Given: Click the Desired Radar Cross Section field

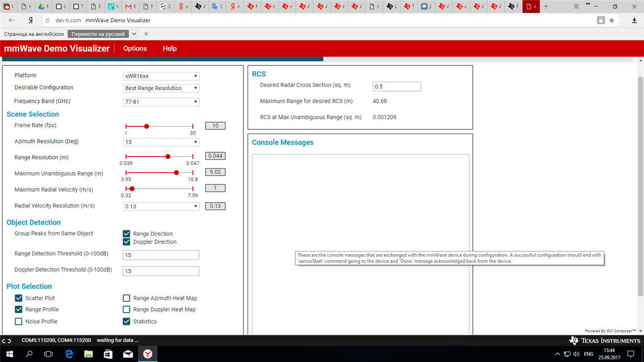Looking at the screenshot, I should 396,86.
